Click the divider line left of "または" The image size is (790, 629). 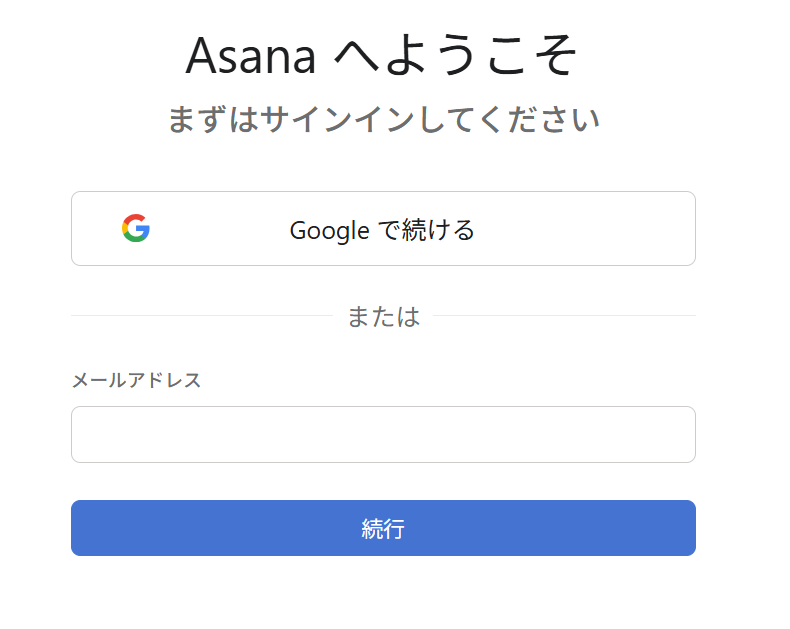coord(200,316)
